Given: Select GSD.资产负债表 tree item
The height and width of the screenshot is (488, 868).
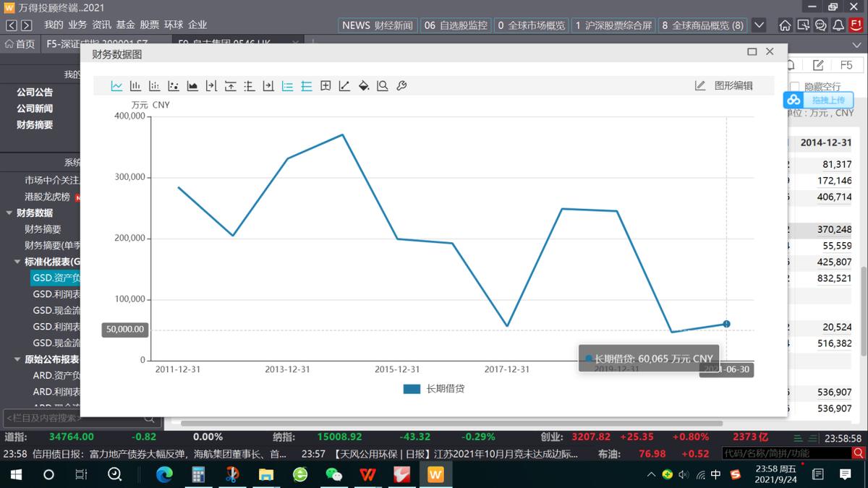Looking at the screenshot, I should click(56, 278).
